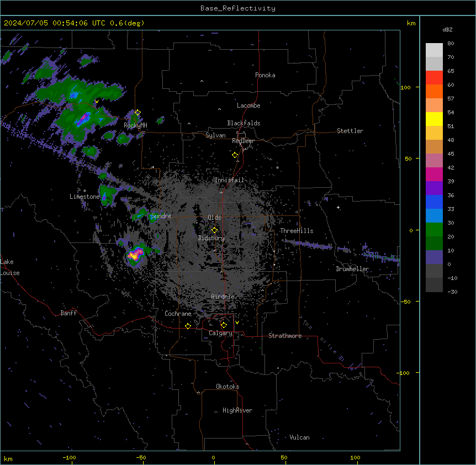476x465 pixels.
Task: Click the green color swatch at 30 dBZ
Action: [x=434, y=230]
